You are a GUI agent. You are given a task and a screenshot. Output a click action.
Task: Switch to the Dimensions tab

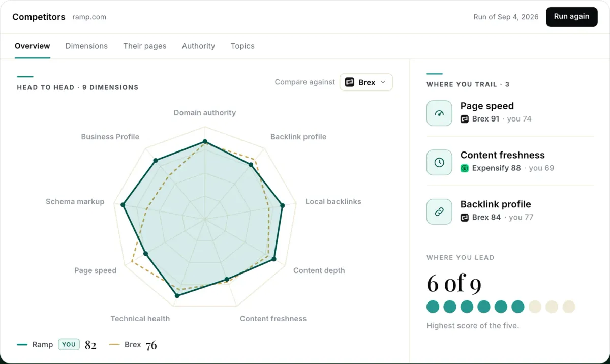[86, 46]
